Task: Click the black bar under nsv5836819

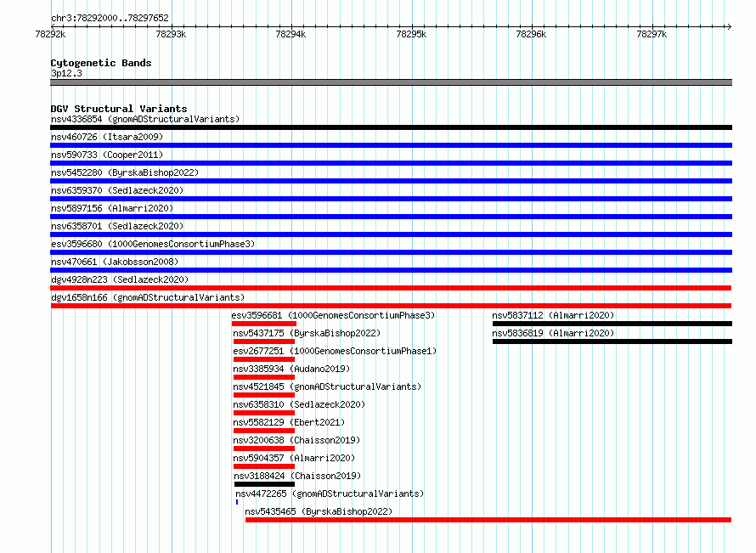Action: tap(612, 341)
